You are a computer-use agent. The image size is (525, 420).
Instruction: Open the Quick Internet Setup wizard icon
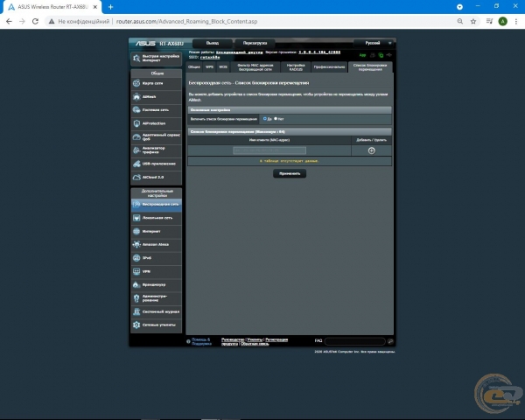tap(136, 59)
